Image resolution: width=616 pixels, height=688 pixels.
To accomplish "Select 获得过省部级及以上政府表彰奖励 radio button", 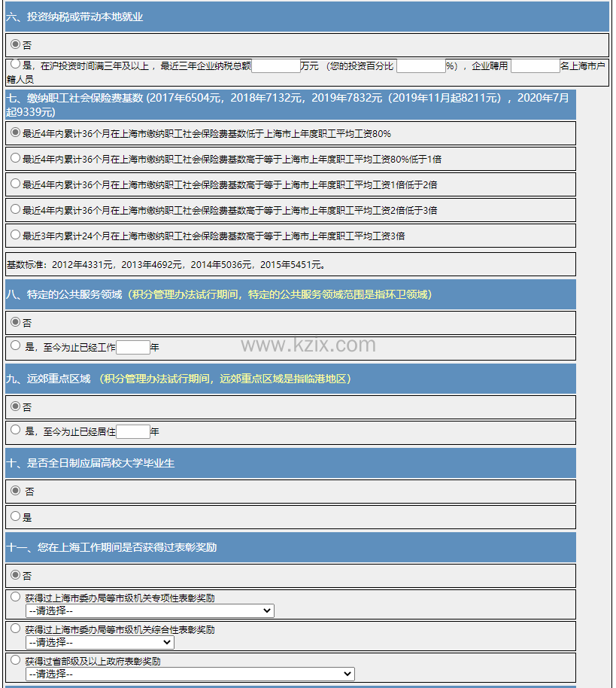I will [x=15, y=660].
